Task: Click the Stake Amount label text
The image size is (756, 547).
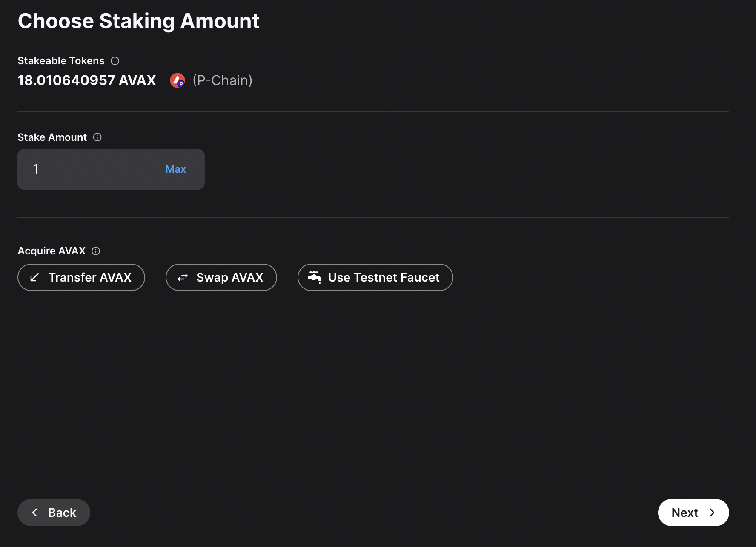Action: coord(52,137)
